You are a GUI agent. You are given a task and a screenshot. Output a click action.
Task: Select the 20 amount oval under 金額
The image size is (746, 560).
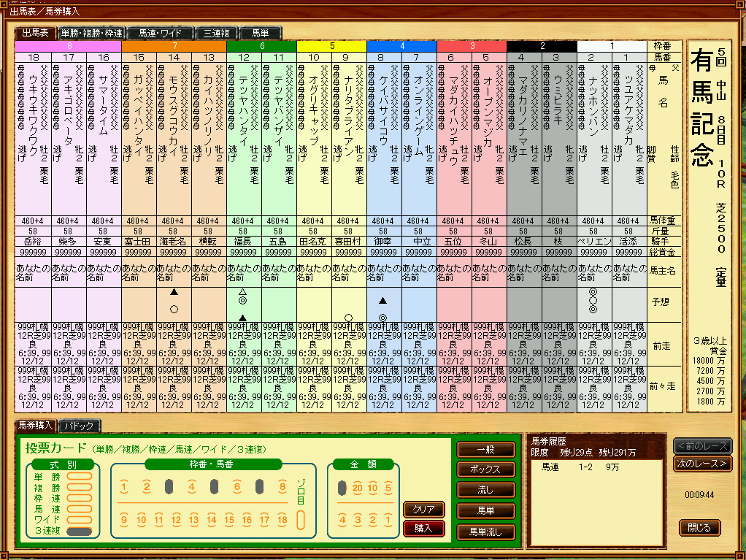[x=358, y=488]
